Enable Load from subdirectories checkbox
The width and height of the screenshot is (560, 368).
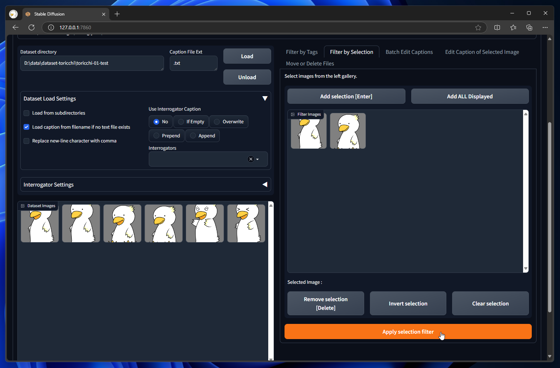pyautogui.click(x=26, y=113)
